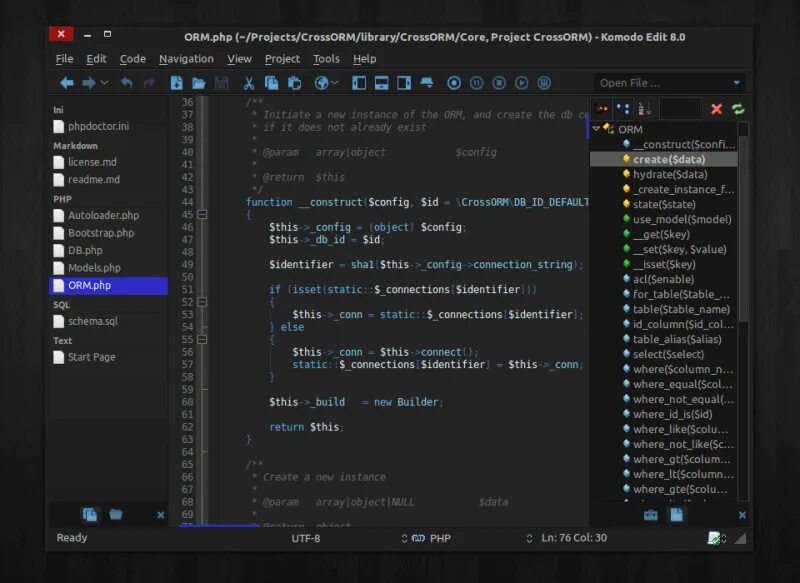The image size is (800, 583).
Task: Click the Open folder toolbar icon
Action: [198, 83]
